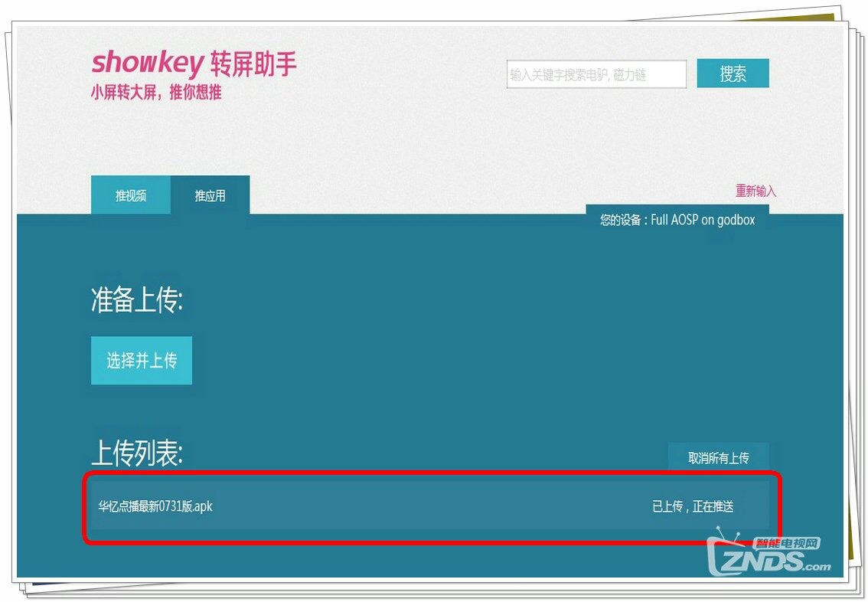This screenshot has height=602, width=868.
Task: Click the showkey 转屏助手 logo
Action: (x=194, y=63)
